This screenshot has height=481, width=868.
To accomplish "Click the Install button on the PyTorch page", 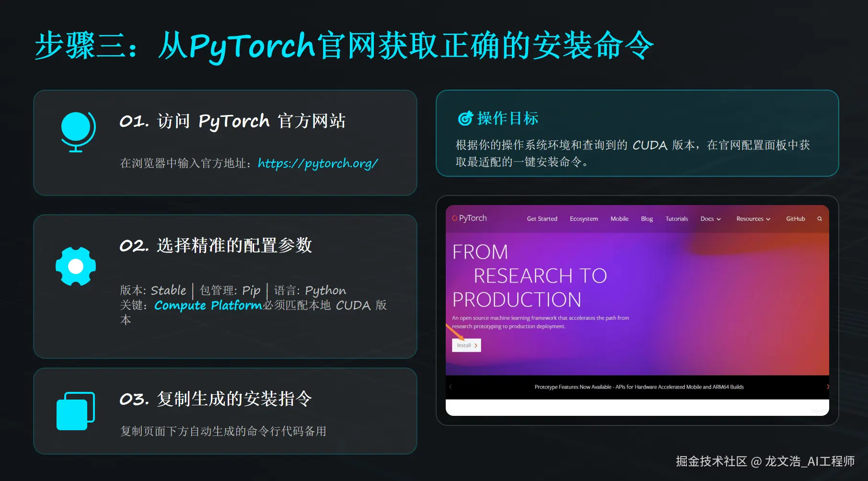I will coord(466,345).
